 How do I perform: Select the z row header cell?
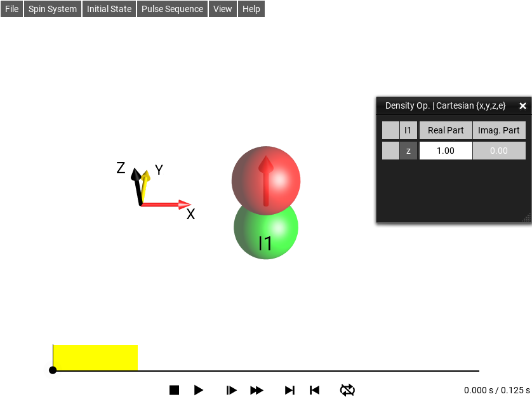tap(408, 151)
